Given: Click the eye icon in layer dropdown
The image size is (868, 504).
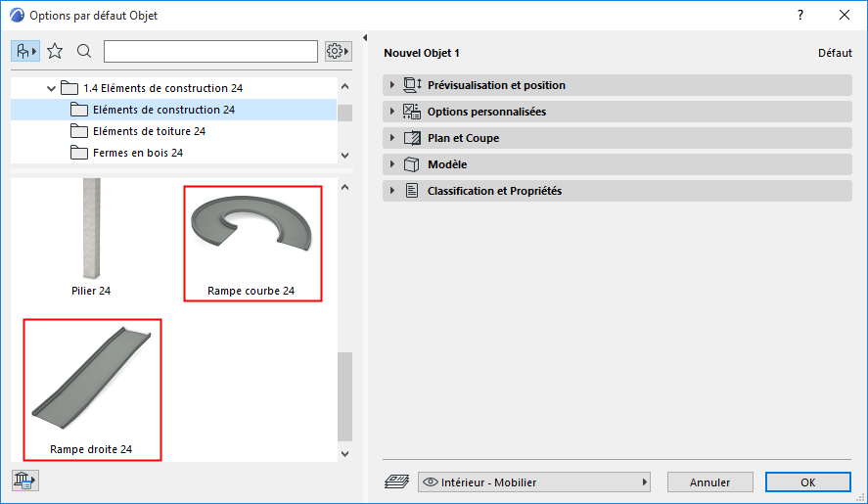Looking at the screenshot, I should [431, 482].
